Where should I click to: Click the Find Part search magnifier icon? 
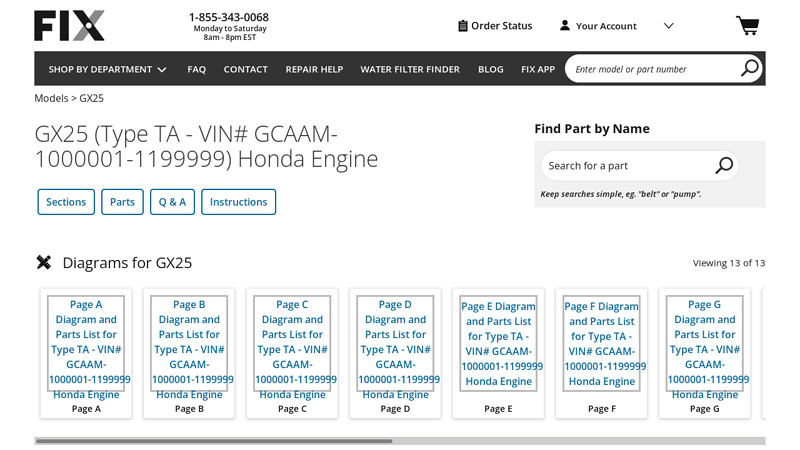click(x=724, y=165)
